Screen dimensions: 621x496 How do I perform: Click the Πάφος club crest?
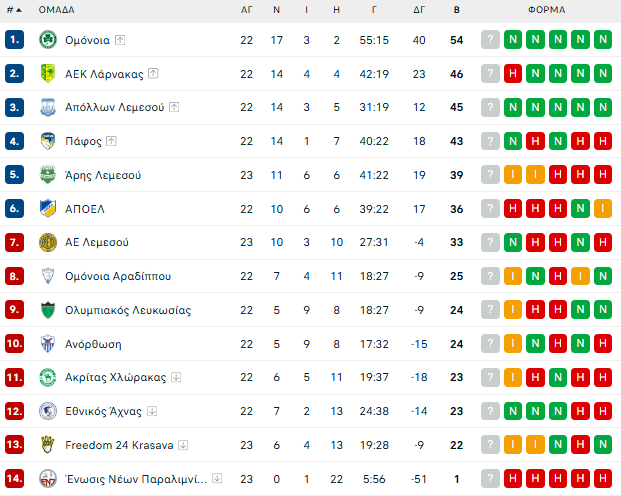point(47,141)
